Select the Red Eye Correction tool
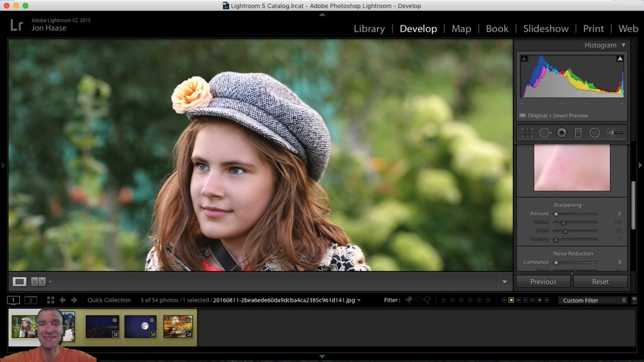 tap(562, 133)
